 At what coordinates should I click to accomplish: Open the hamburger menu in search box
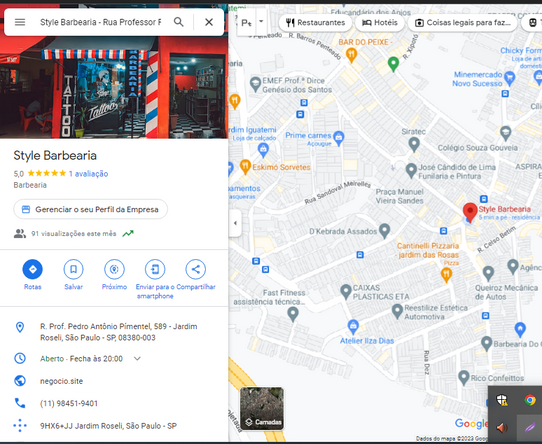tap(20, 22)
